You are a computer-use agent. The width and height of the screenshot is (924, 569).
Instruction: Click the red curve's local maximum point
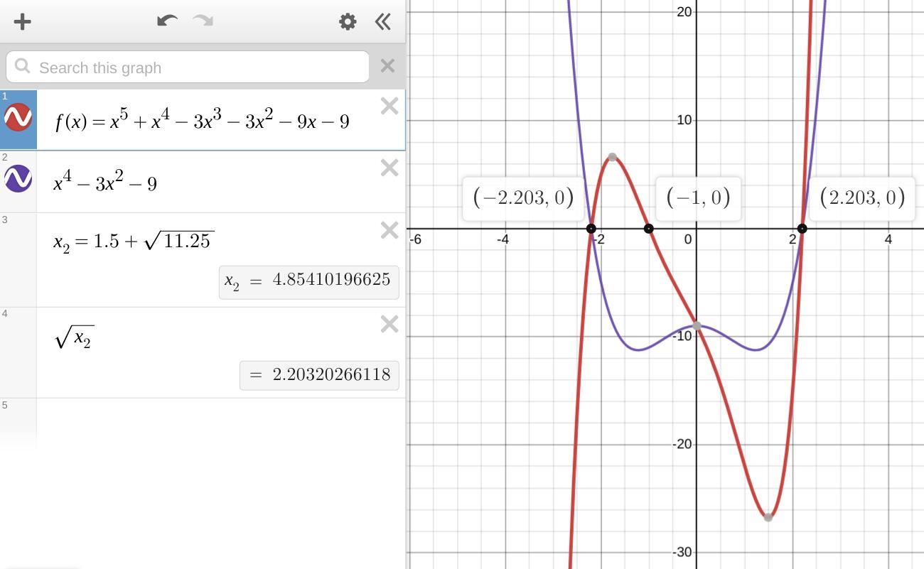pyautogui.click(x=612, y=157)
